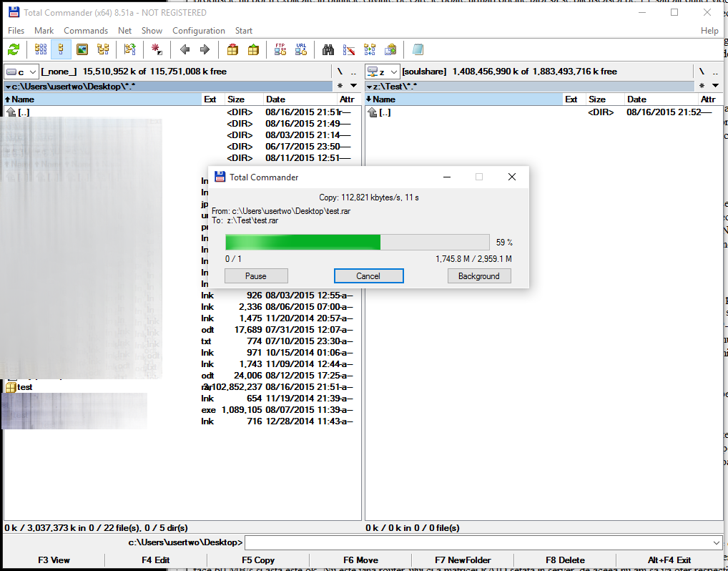Open right panel directory hotlist asterisk button
The height and width of the screenshot is (571, 728).
pos(702,86)
